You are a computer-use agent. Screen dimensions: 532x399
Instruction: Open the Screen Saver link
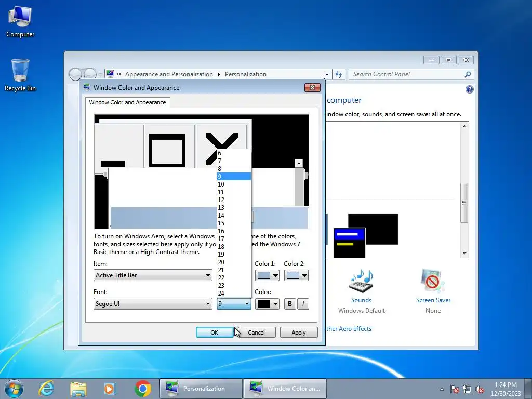click(433, 300)
